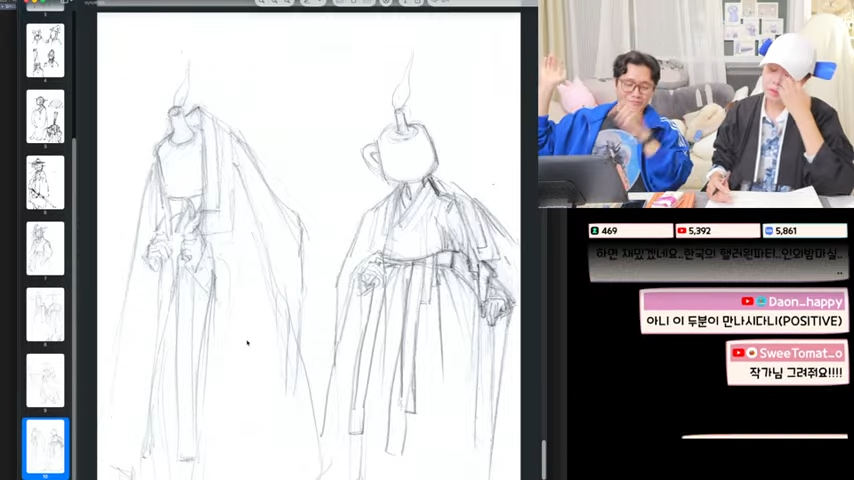Screen dimensions: 854x480
Task: Click chat message ending with '(POSITIVE)'
Action: click(744, 321)
